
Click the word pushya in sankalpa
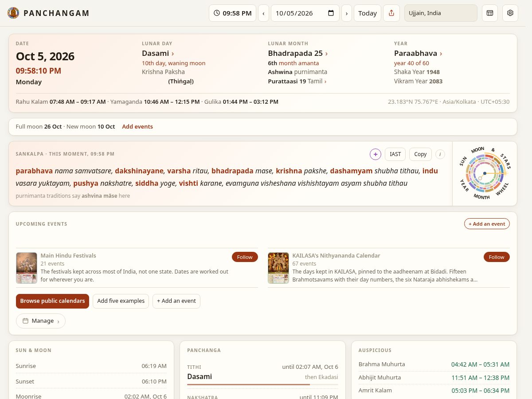[86, 183]
